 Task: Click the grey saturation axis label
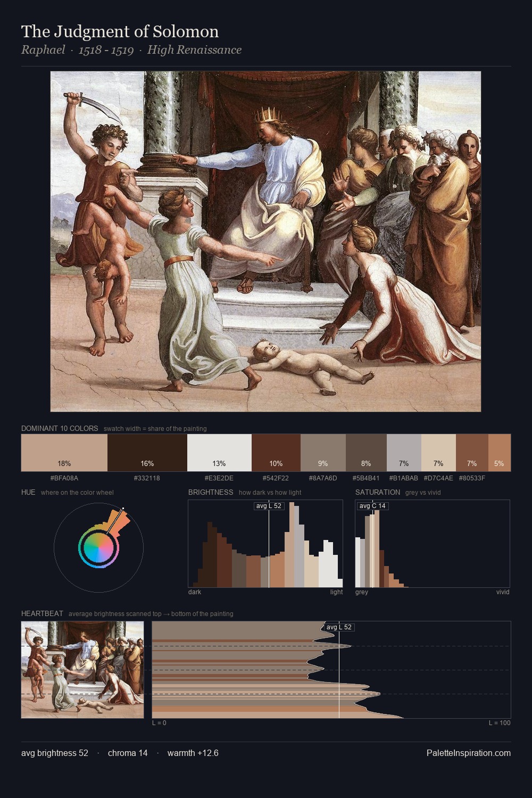click(x=362, y=592)
